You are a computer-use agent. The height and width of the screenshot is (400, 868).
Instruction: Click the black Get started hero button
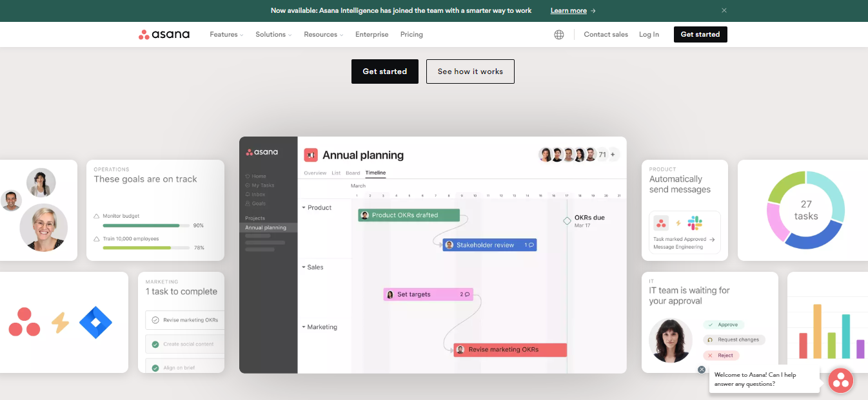pyautogui.click(x=385, y=71)
